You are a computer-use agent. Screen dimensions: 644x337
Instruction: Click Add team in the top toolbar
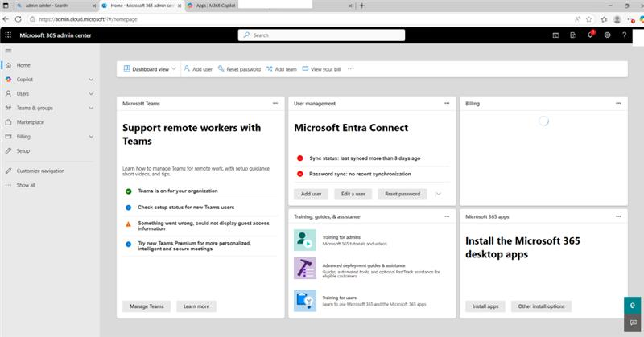pos(281,69)
